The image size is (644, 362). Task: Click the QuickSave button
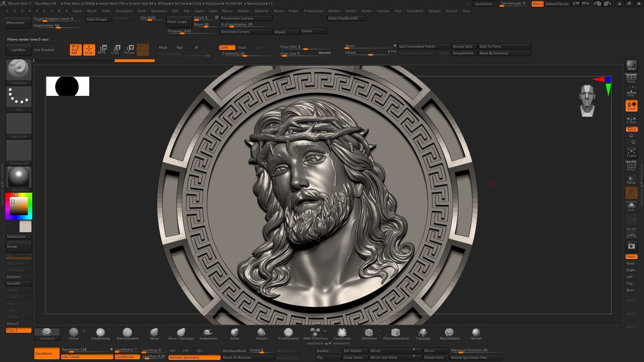[485, 4]
